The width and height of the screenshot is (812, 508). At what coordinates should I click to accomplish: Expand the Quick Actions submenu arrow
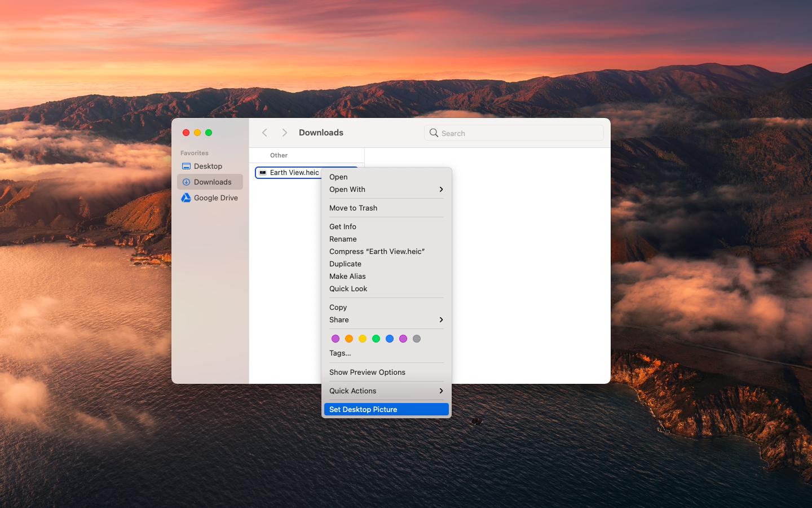point(441,391)
